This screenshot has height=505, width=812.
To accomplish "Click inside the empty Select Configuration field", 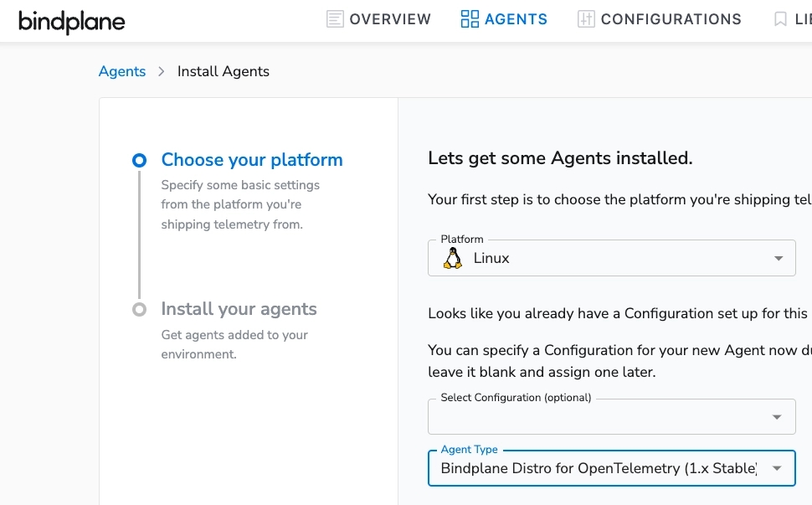I will [594, 417].
